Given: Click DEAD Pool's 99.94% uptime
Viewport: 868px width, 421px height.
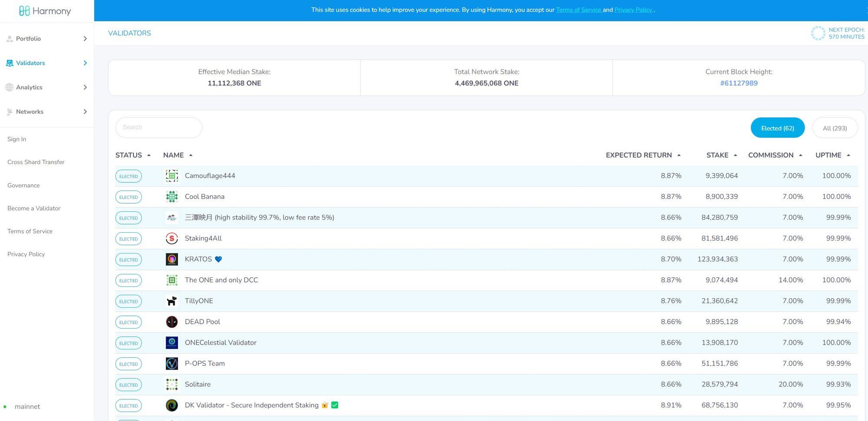Looking at the screenshot, I should click(838, 322).
